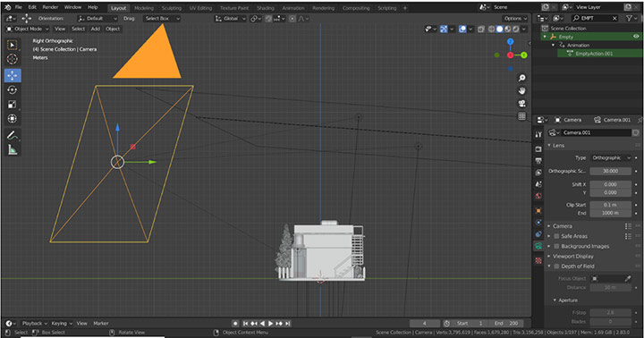
Task: Choose the Rotate tool
Action: click(x=13, y=90)
